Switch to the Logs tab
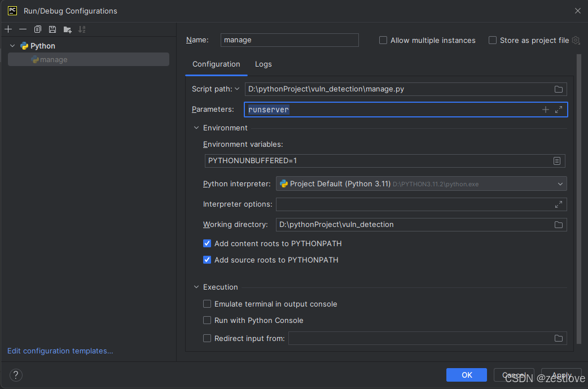Image resolution: width=588 pixels, height=389 pixels. click(264, 64)
